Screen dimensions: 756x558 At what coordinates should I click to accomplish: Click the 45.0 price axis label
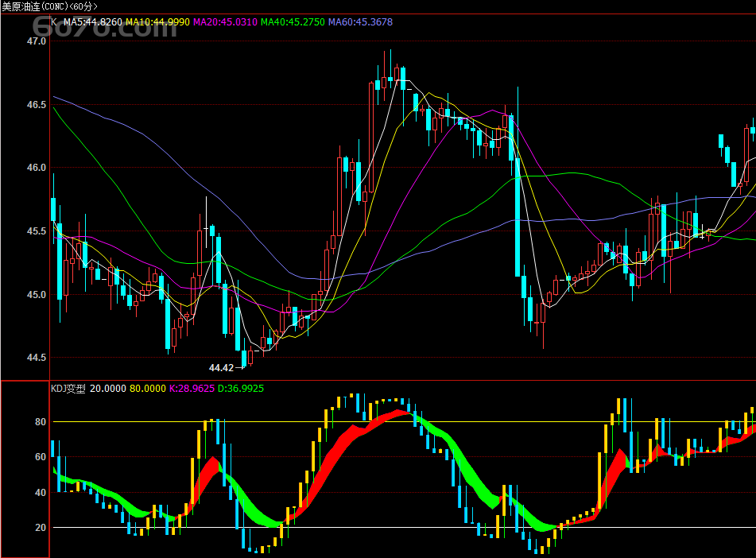click(x=37, y=294)
